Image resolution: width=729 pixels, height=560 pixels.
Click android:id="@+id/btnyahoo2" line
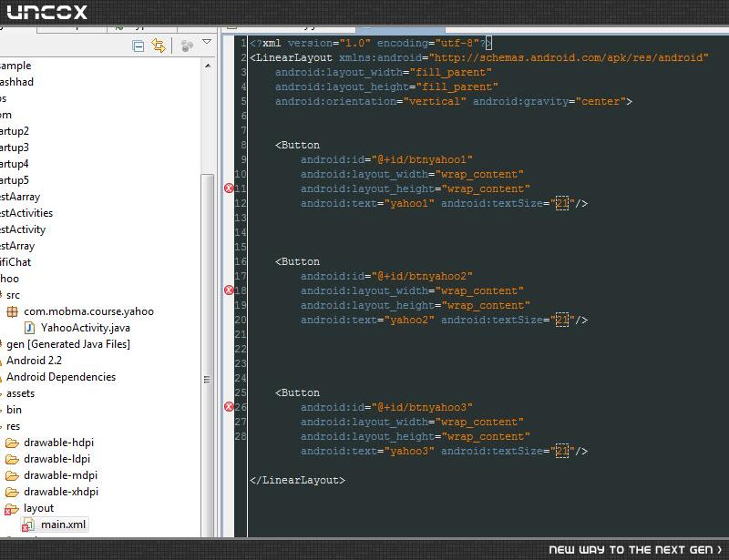[x=386, y=276]
